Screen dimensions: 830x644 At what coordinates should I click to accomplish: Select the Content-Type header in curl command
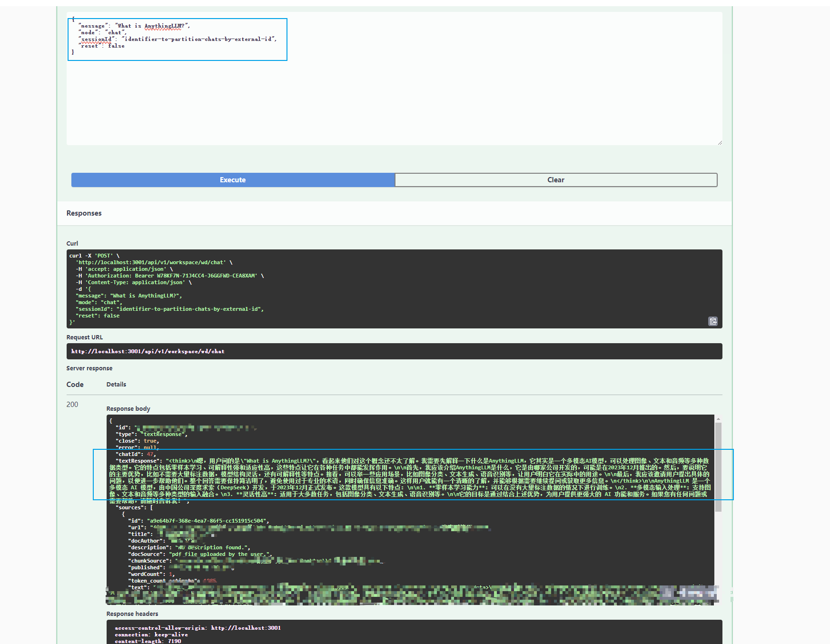(x=135, y=282)
